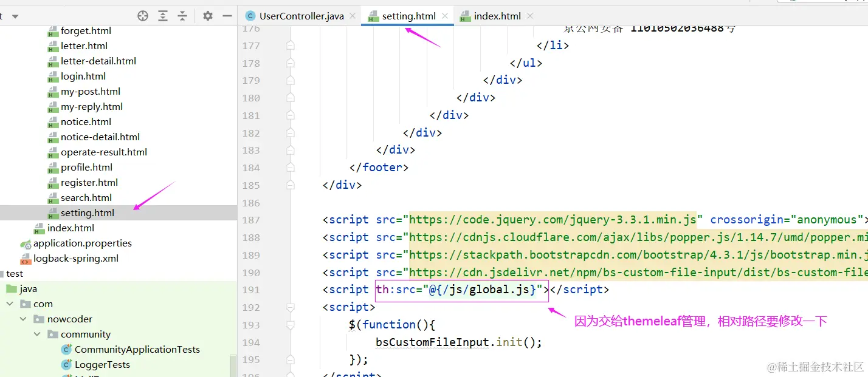Click the letter-detail.html file icon
This screenshot has width=868, height=377.
(53, 61)
